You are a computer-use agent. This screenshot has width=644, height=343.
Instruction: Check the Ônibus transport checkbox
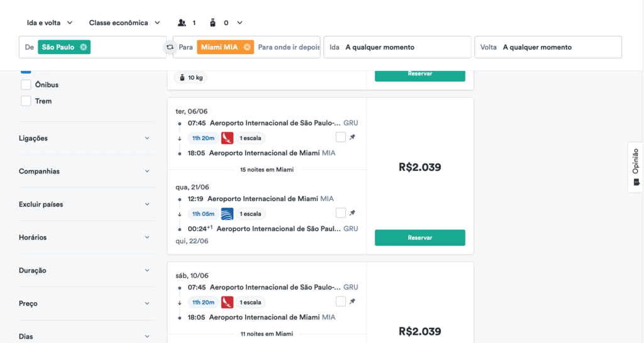[x=26, y=85]
